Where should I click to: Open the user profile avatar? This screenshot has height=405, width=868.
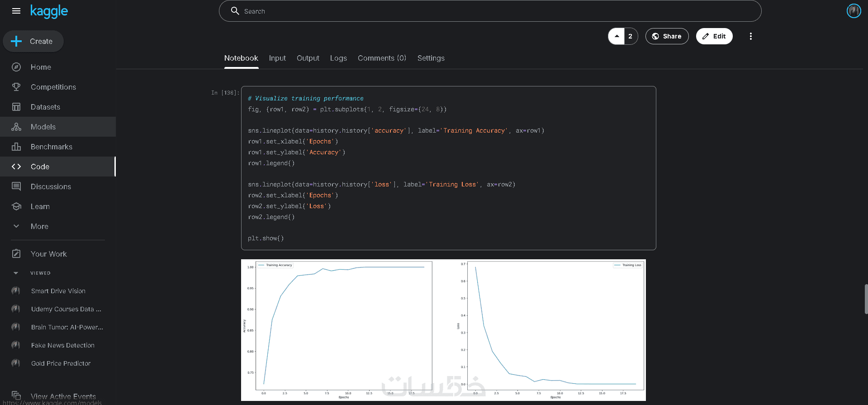[854, 11]
